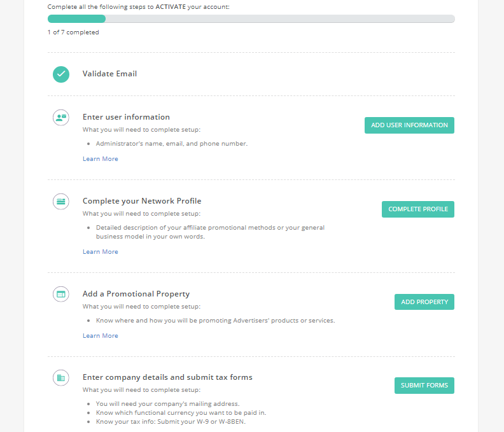Click the Add a Promotional Property heading
Image resolution: width=504 pixels, height=432 pixels.
136,294
